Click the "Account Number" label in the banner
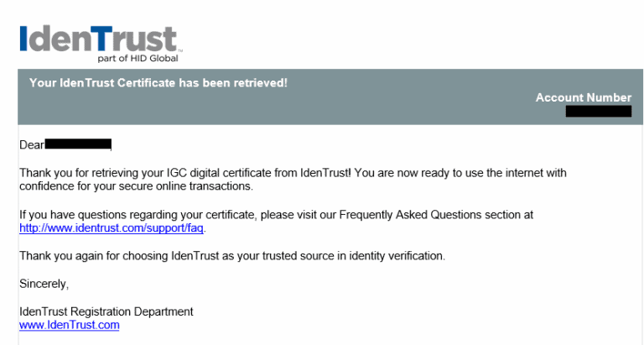This screenshot has height=345, width=644. pos(584,97)
